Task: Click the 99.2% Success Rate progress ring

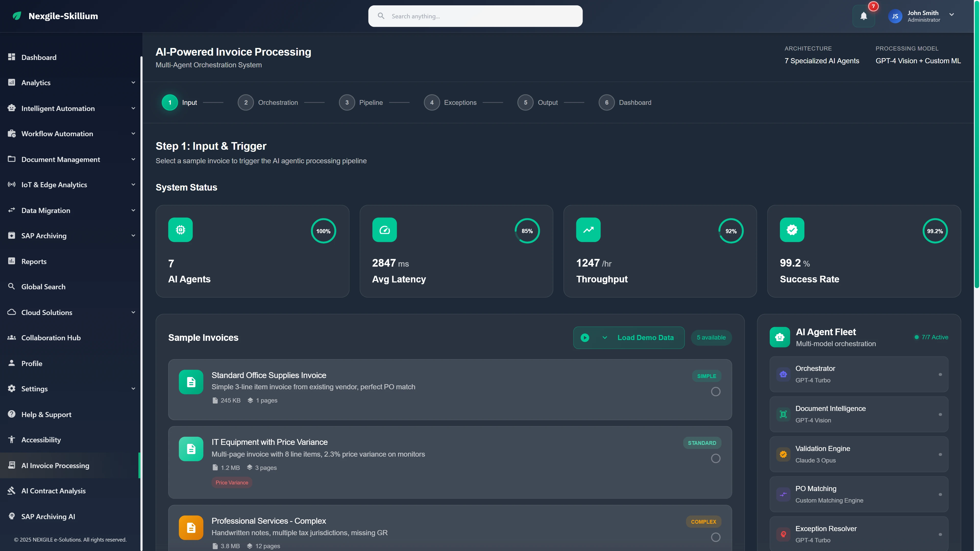Action: 936,231
